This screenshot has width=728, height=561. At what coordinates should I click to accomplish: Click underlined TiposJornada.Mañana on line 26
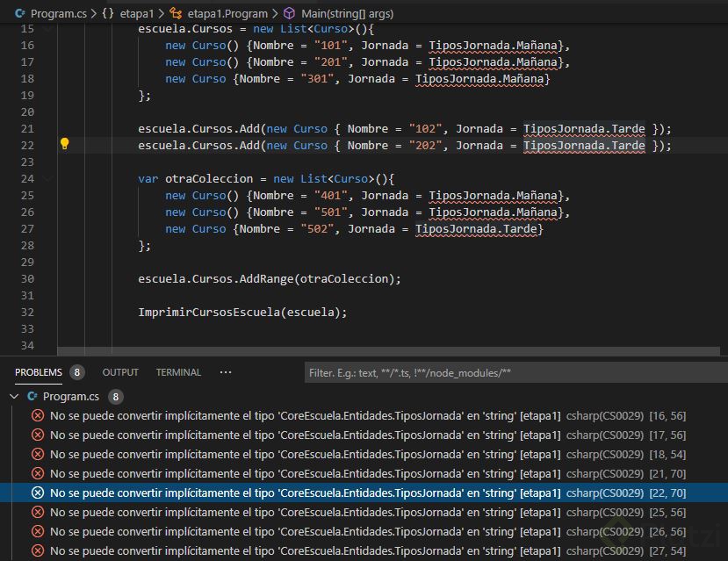tap(493, 212)
